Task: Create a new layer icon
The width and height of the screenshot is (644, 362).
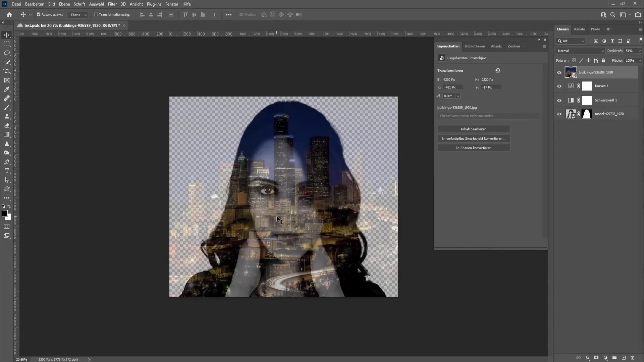Action: tap(624, 358)
